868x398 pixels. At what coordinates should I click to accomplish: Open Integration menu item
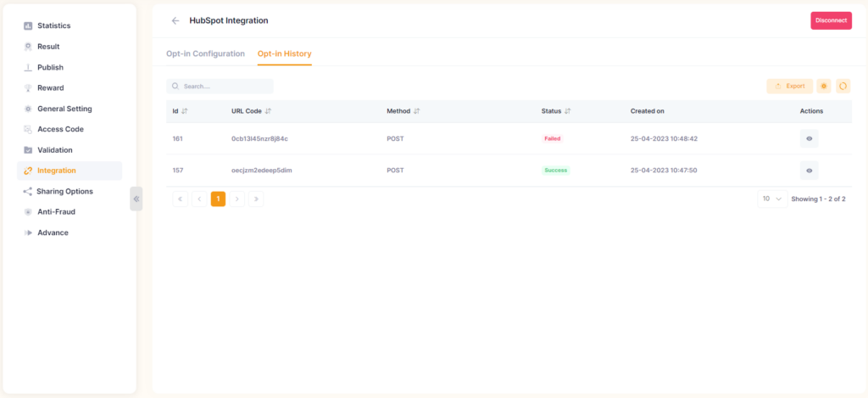[x=70, y=171]
